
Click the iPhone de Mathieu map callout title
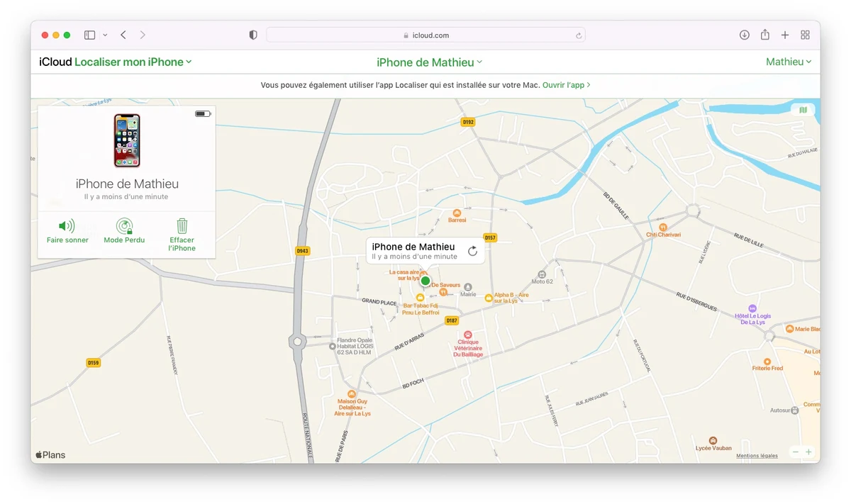[413, 247]
